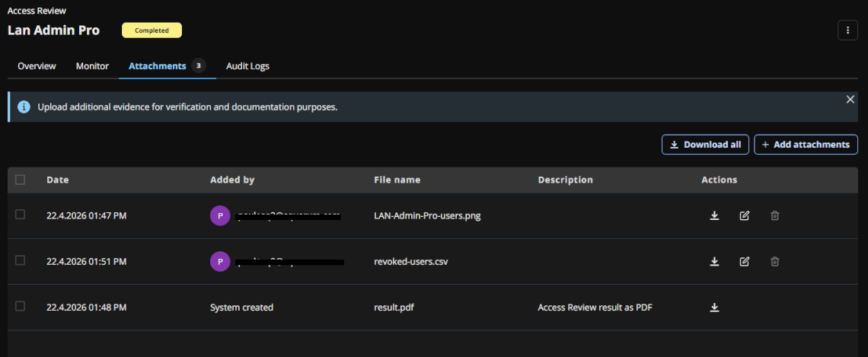Select the Attachments tab
This screenshot has height=357, width=868.
click(168, 66)
